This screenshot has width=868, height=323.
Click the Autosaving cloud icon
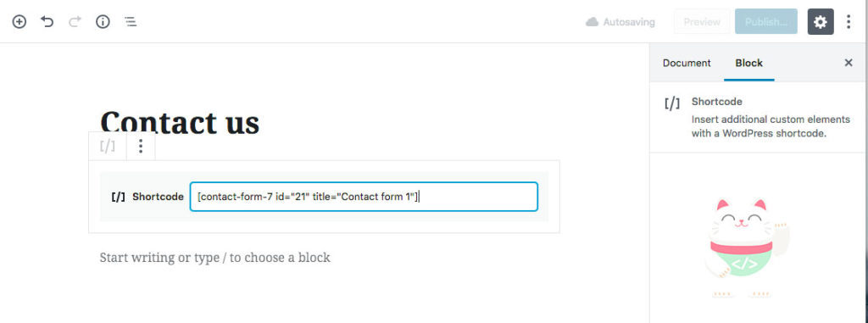coord(593,21)
